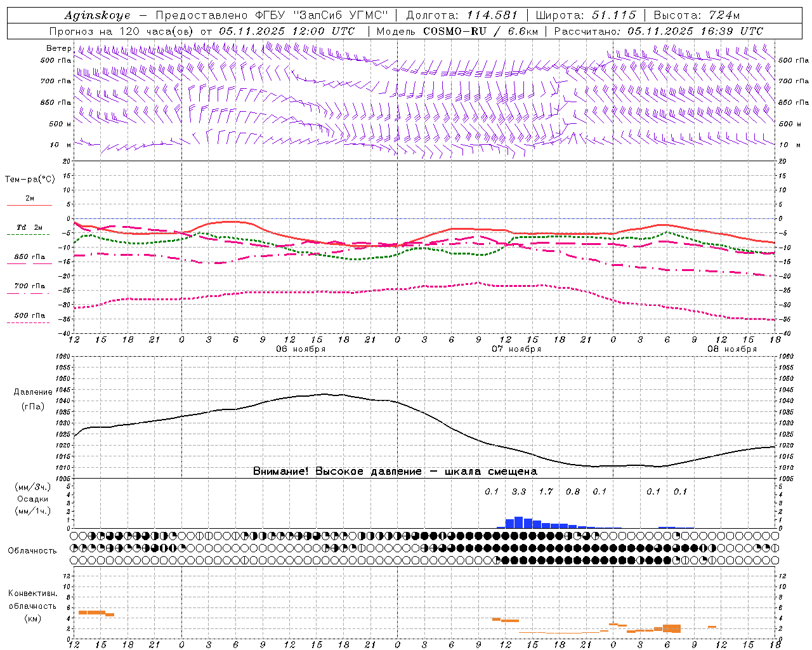The width and height of the screenshot is (812, 650).
Task: Click the station name Aginskoye in the header
Action: click(x=97, y=15)
